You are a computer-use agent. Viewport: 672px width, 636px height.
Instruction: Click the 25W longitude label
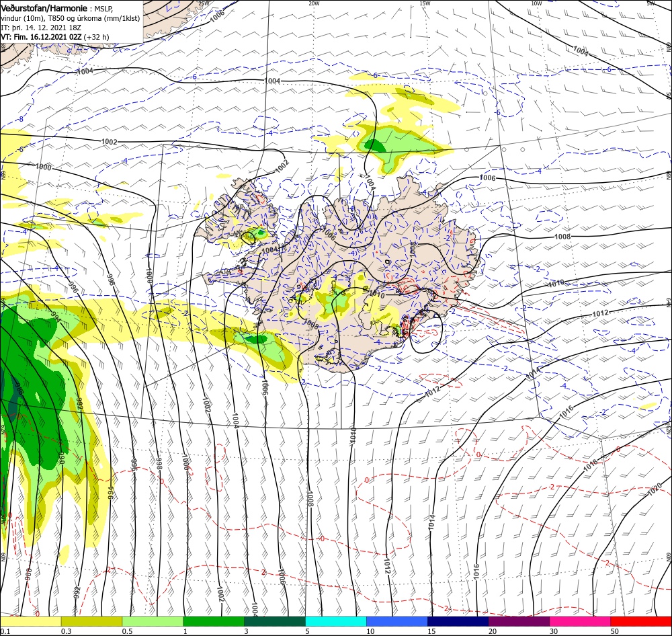point(204,3)
